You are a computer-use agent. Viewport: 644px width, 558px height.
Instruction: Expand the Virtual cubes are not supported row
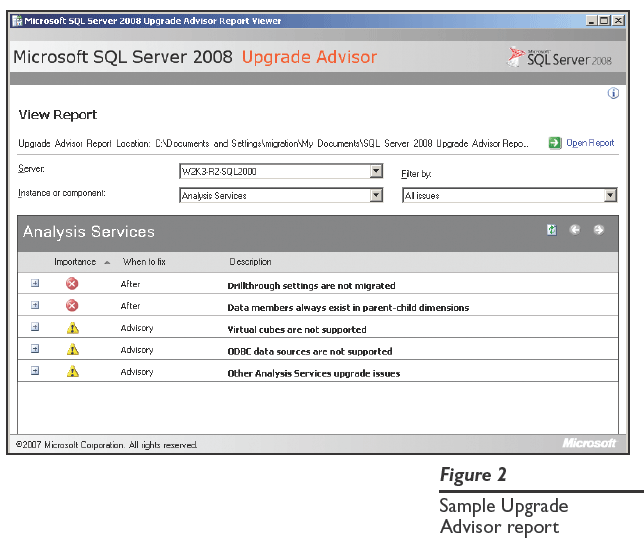(x=35, y=327)
